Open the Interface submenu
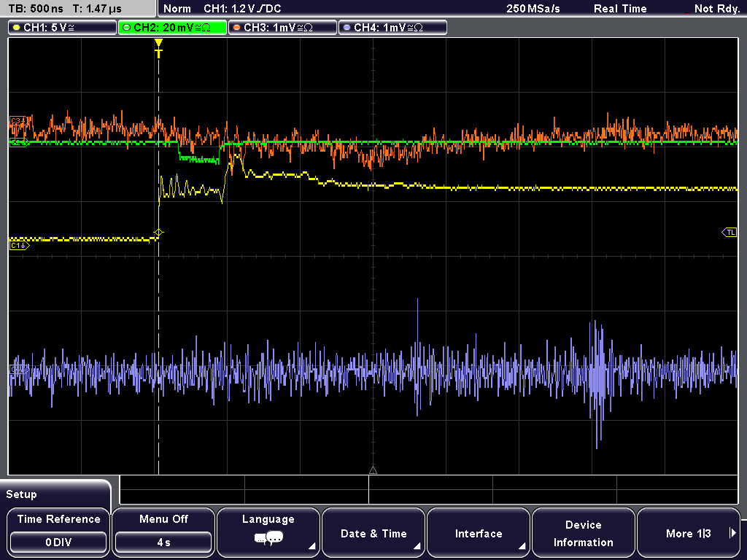Image resolution: width=747 pixels, height=560 pixels. coord(479,532)
